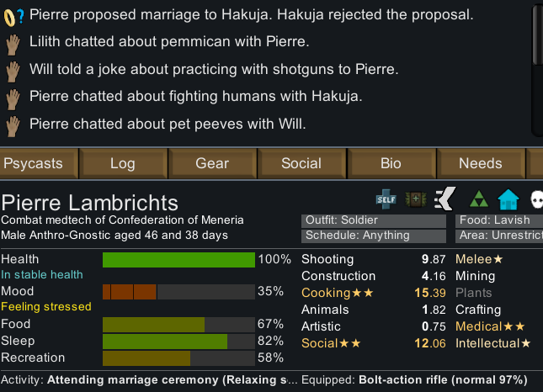Screen dimensions: 543x392
Task: Toggle the self-tend medical cross icon
Action: (386, 199)
